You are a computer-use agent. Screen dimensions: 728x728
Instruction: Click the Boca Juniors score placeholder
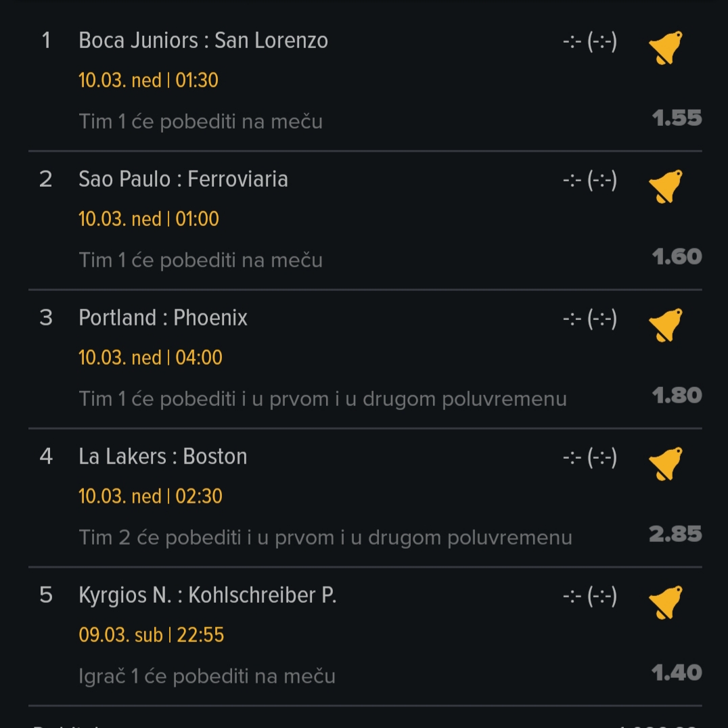tap(590, 42)
